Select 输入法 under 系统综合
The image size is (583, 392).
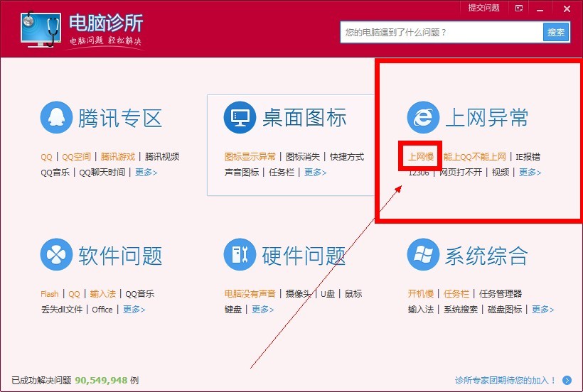pos(421,310)
